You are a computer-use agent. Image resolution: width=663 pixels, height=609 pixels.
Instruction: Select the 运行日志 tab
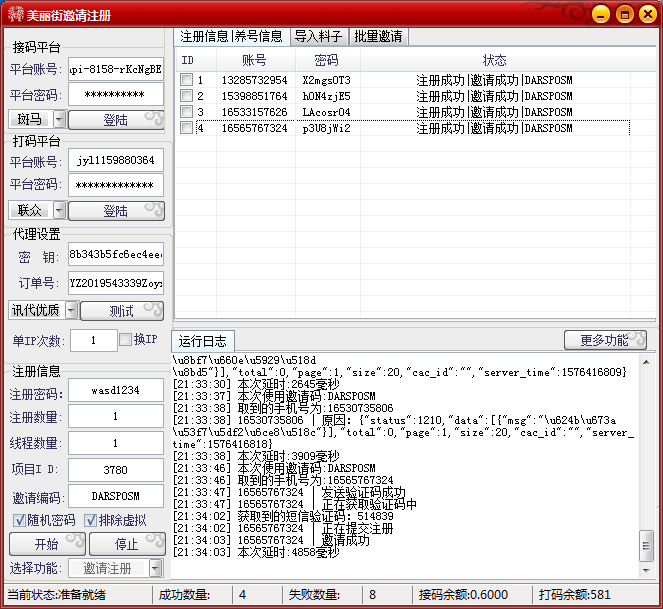click(x=203, y=341)
